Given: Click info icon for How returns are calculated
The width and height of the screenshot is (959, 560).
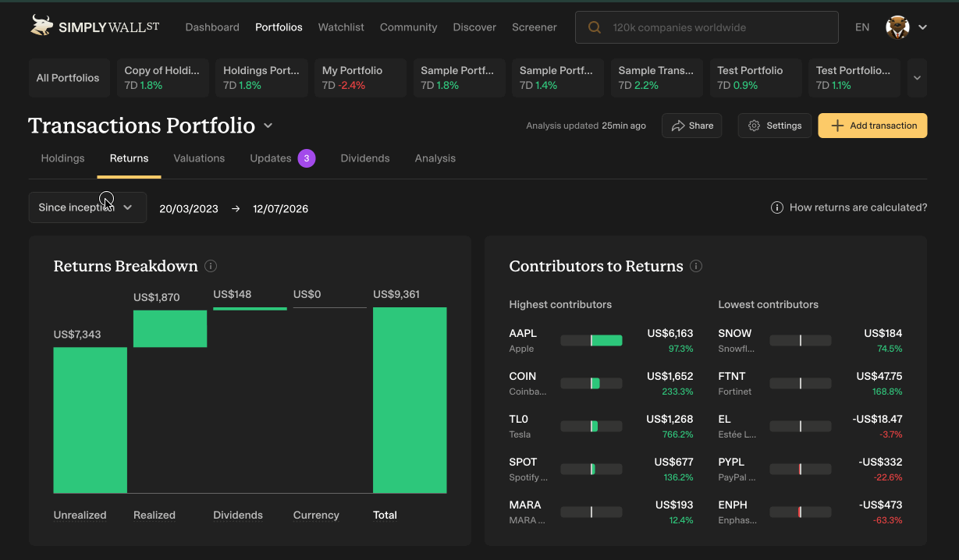Looking at the screenshot, I should pyautogui.click(x=777, y=207).
